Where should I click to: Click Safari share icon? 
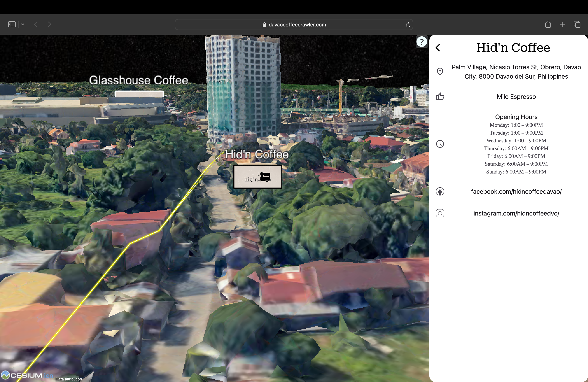point(548,24)
